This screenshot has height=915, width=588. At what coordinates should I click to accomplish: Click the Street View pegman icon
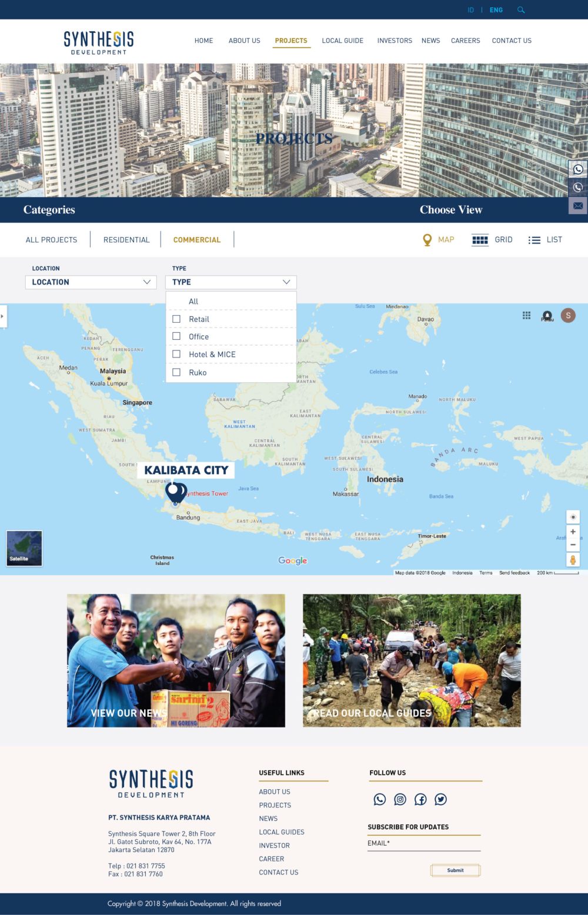[573, 560]
